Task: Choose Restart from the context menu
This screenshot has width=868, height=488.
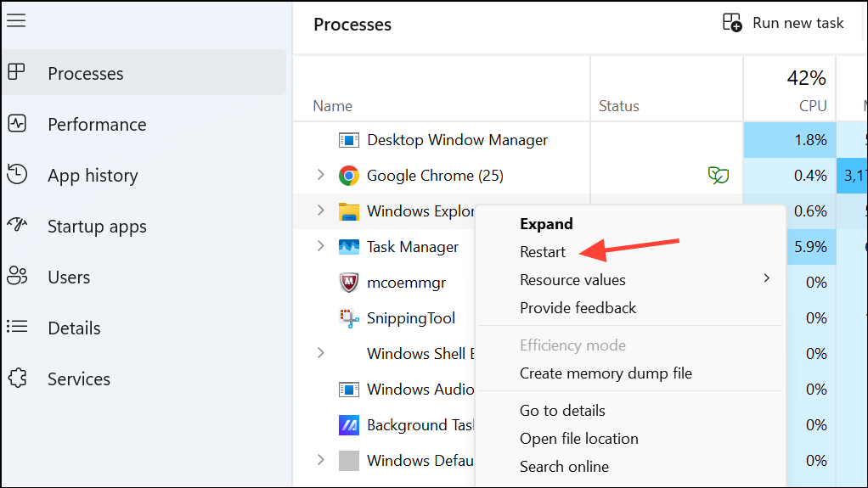Action: pyautogui.click(x=543, y=252)
